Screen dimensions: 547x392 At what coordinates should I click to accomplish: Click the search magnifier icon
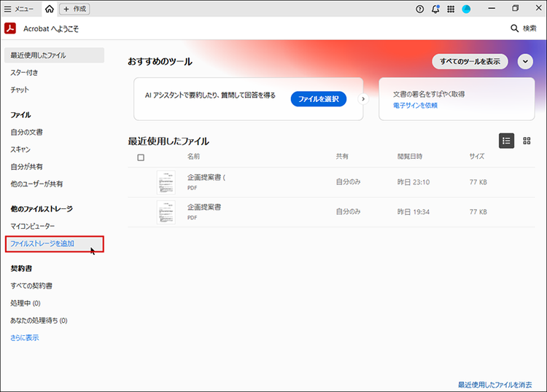pos(514,28)
